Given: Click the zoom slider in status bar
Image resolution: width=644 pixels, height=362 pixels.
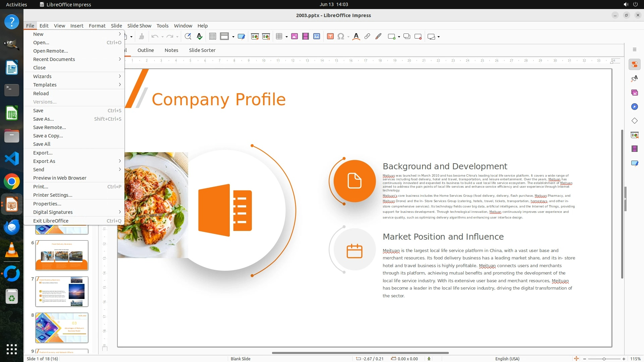Looking at the screenshot, I should click(x=604, y=359).
